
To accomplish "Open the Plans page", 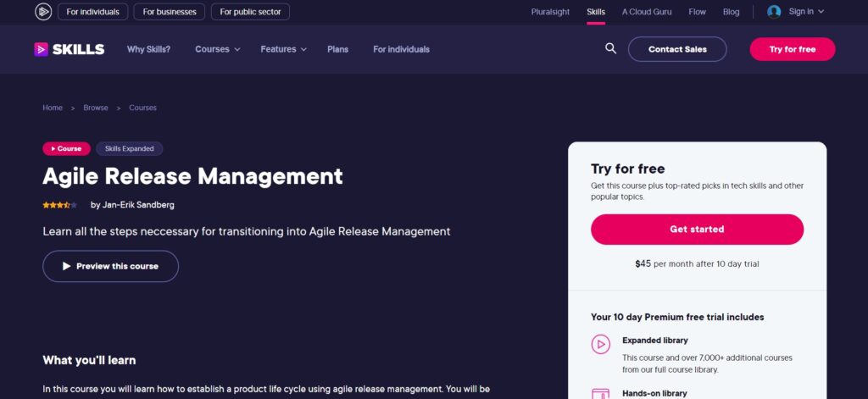I will (x=337, y=49).
